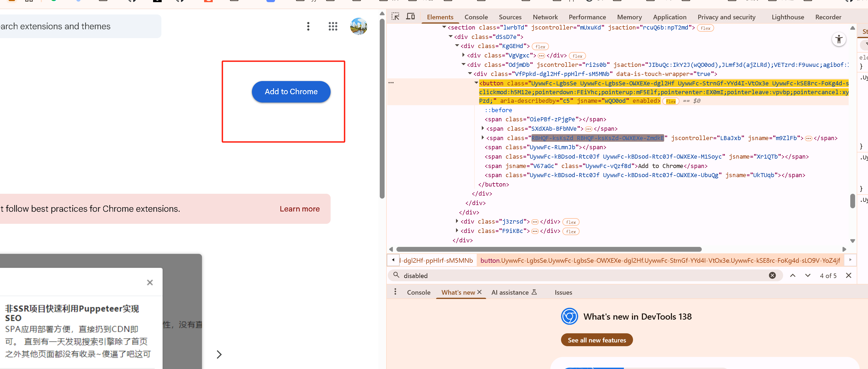
Task: Click the row actions ellipsis beside button
Action: (391, 82)
